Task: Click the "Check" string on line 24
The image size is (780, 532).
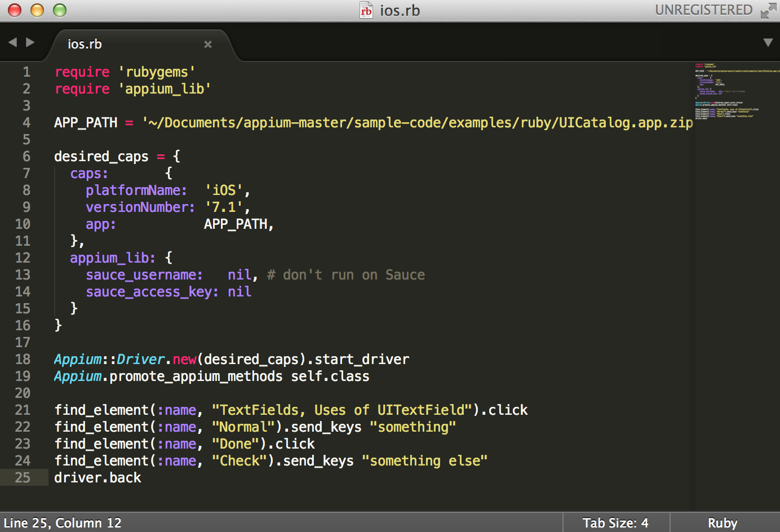Action: point(240,461)
